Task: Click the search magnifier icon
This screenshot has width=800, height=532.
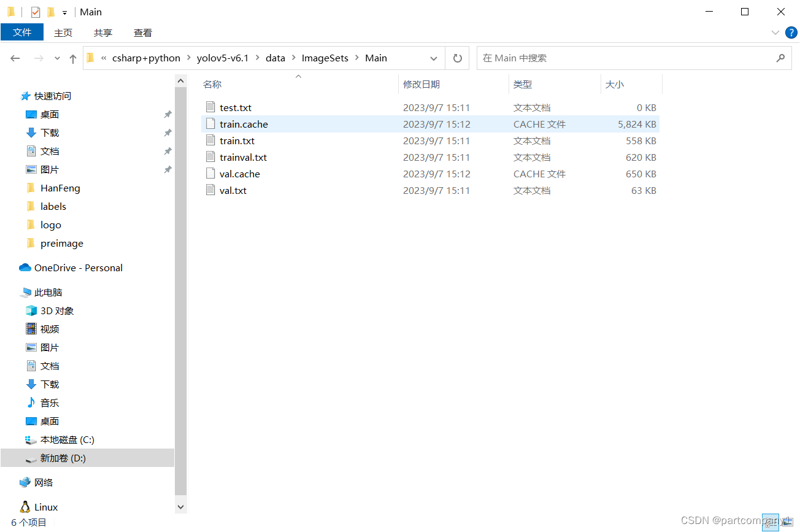Action: coord(780,58)
